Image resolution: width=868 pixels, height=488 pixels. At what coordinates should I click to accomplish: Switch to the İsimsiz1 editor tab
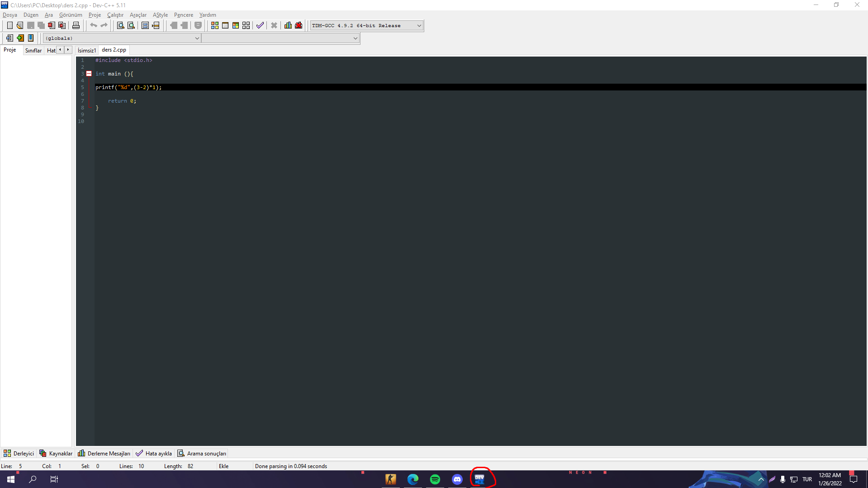click(x=87, y=50)
